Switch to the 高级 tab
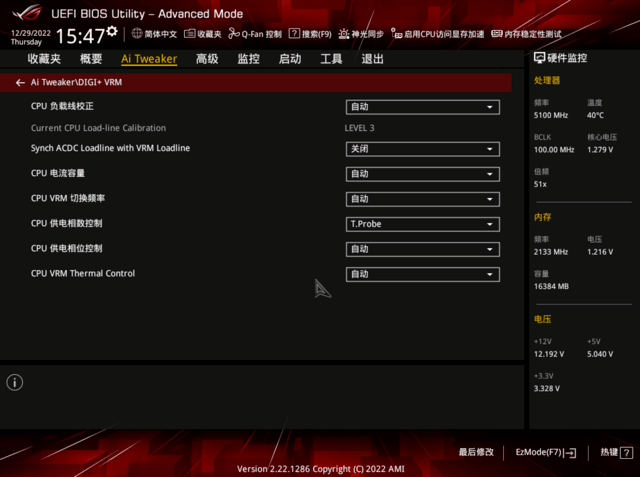640x477 pixels. (207, 59)
